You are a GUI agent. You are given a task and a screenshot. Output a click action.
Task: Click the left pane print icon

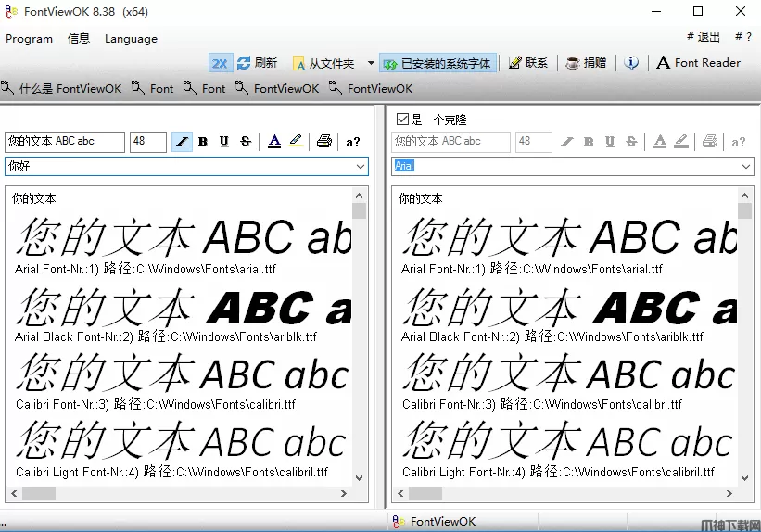tap(323, 142)
